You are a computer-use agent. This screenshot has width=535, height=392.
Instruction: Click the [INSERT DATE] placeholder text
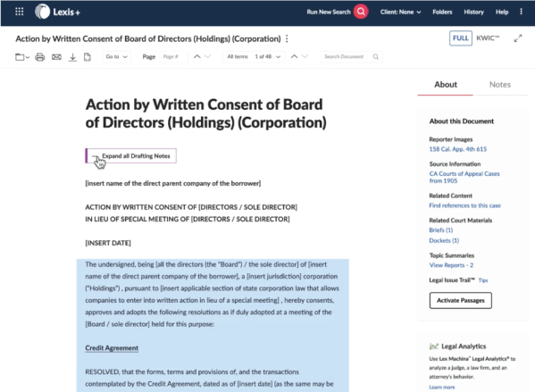(x=108, y=243)
